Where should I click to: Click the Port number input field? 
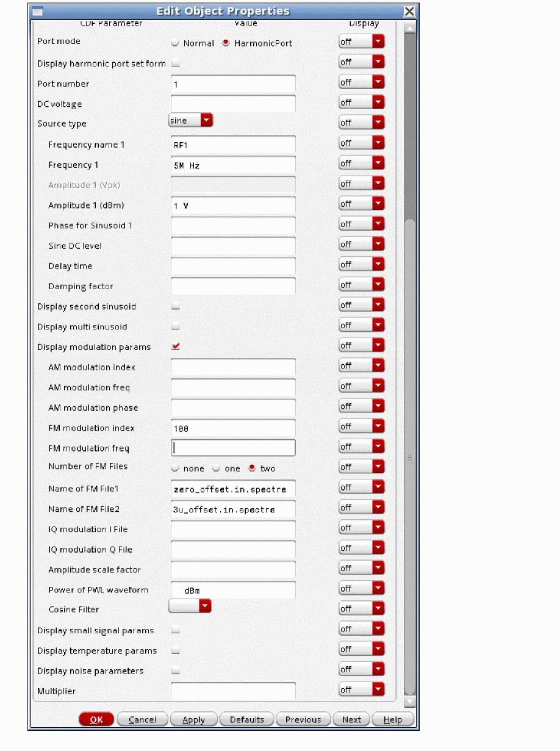pyautogui.click(x=233, y=84)
